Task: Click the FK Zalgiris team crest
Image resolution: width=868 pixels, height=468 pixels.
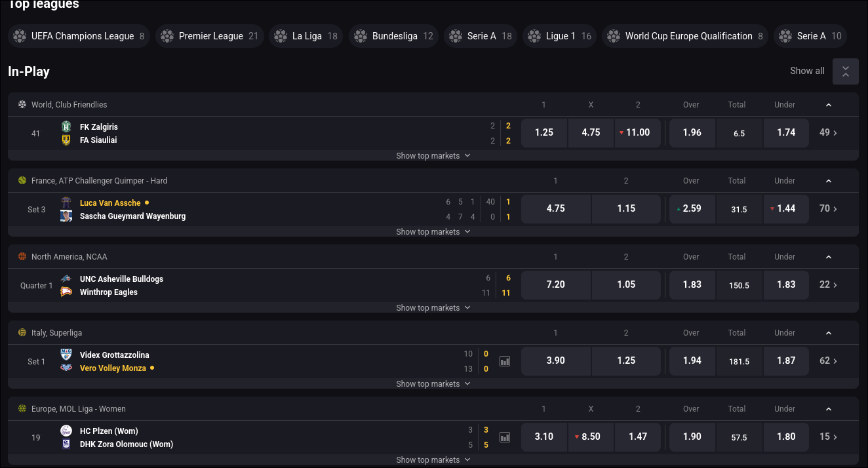Action: (66, 126)
